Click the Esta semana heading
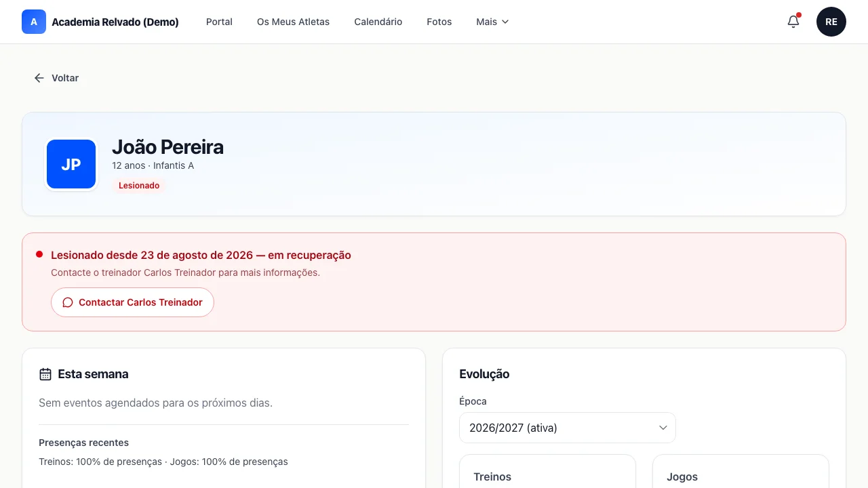Screen dimensions: 868x488 [x=93, y=374]
